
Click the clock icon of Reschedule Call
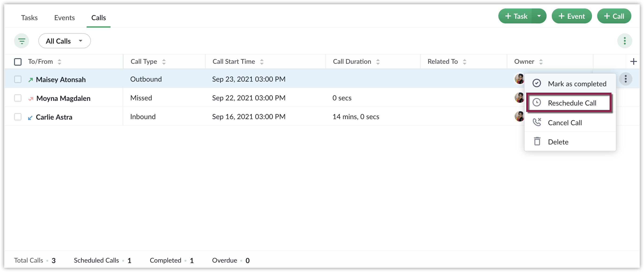point(537,103)
